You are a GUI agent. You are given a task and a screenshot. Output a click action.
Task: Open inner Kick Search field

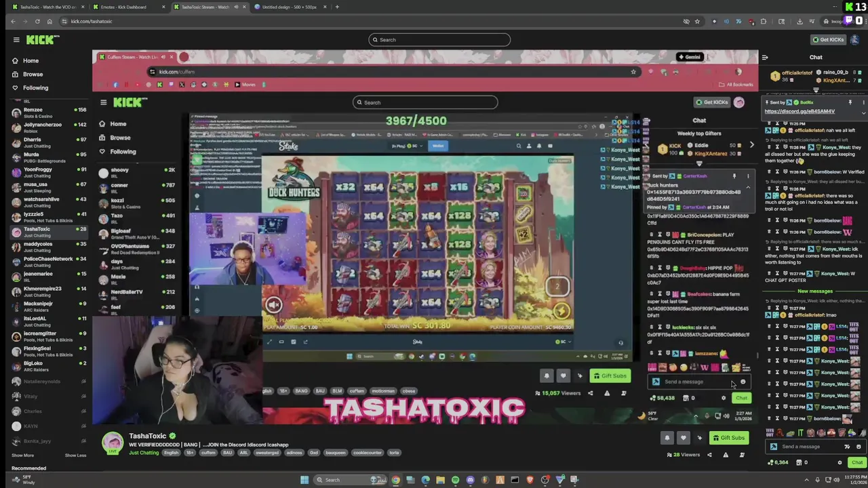[425, 103]
